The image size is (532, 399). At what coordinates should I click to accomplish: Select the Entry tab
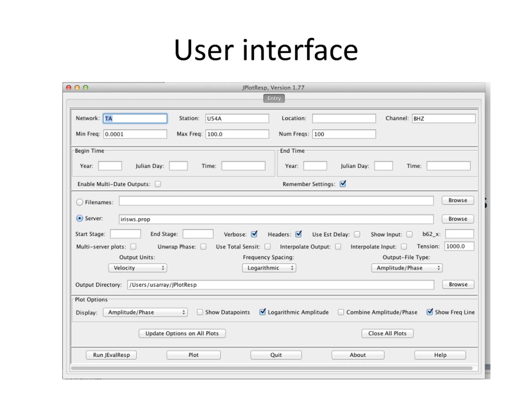tap(274, 98)
